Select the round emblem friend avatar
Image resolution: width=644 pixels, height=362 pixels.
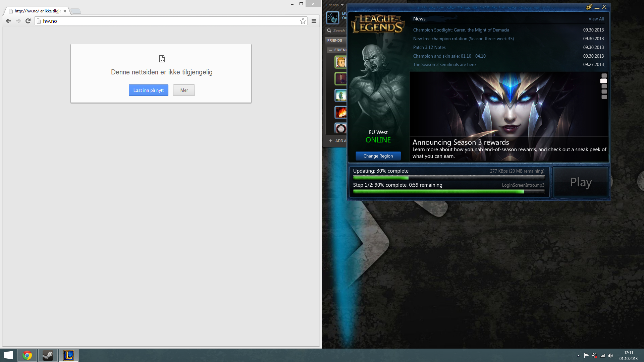(x=340, y=129)
